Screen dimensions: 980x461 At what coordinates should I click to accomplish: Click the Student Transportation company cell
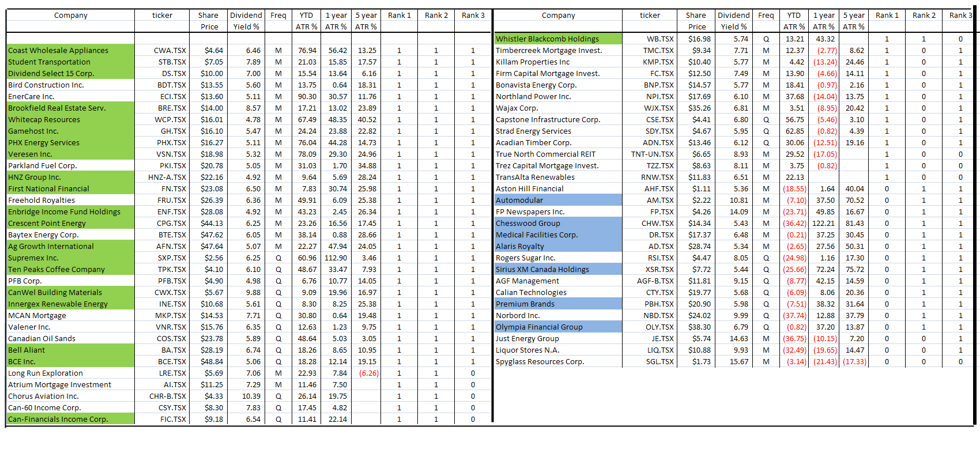(x=70, y=62)
